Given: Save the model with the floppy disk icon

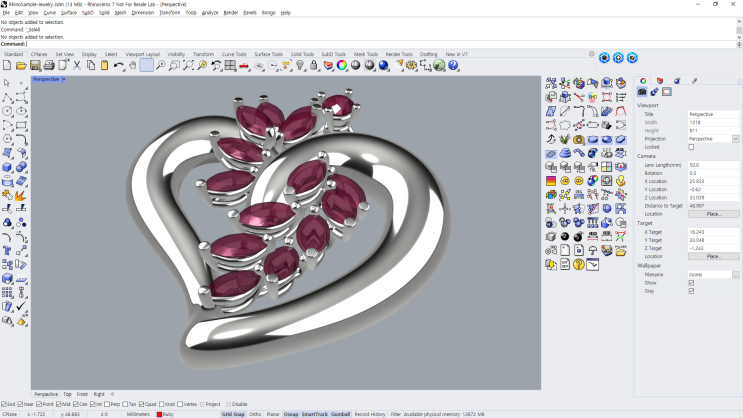Looking at the screenshot, I should (35, 65).
